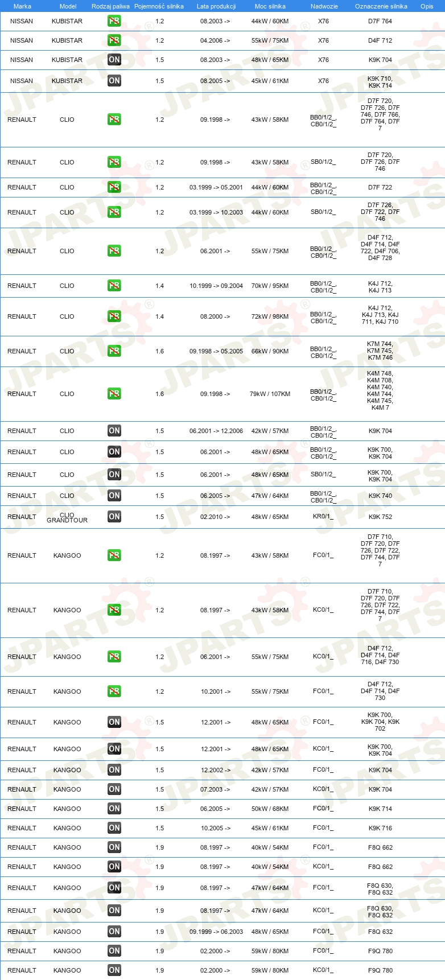Click the PB fuel icon in the Kubistar D7F 764 row
This screenshot has height=980, width=445.
point(114,21)
